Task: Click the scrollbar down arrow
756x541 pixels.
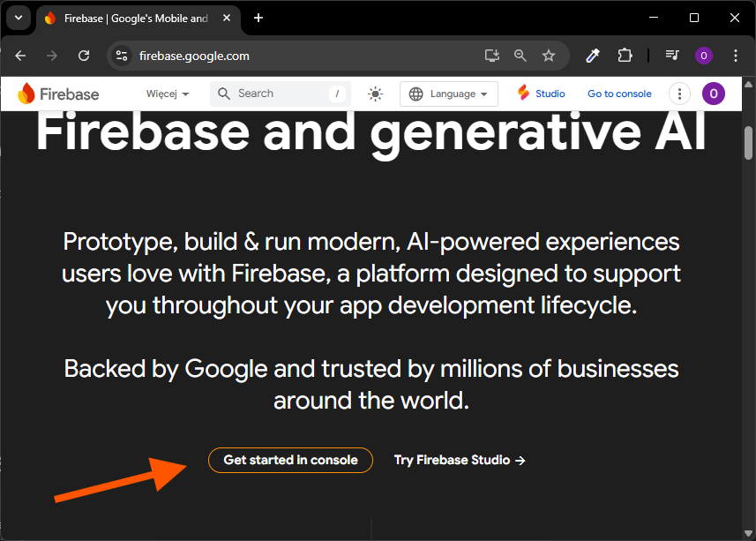Action: tap(748, 533)
